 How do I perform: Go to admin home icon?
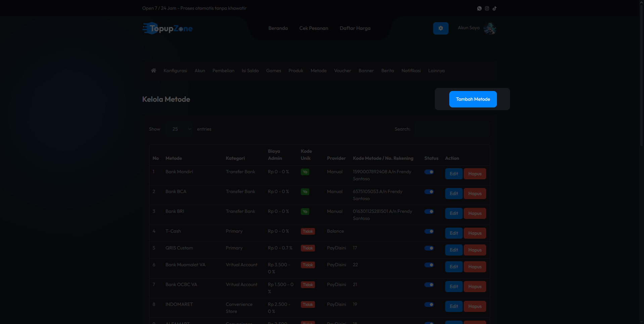[x=153, y=71]
